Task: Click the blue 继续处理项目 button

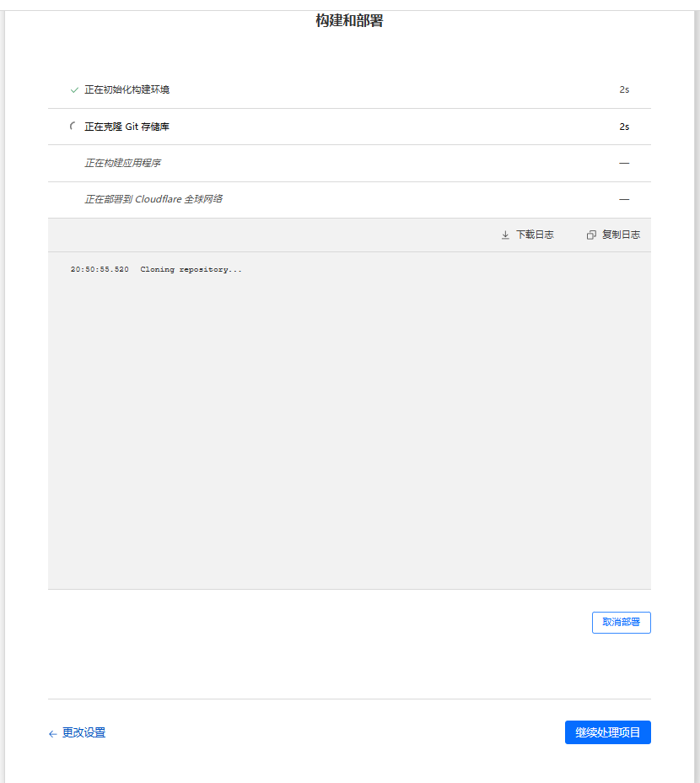Action: pyautogui.click(x=607, y=732)
